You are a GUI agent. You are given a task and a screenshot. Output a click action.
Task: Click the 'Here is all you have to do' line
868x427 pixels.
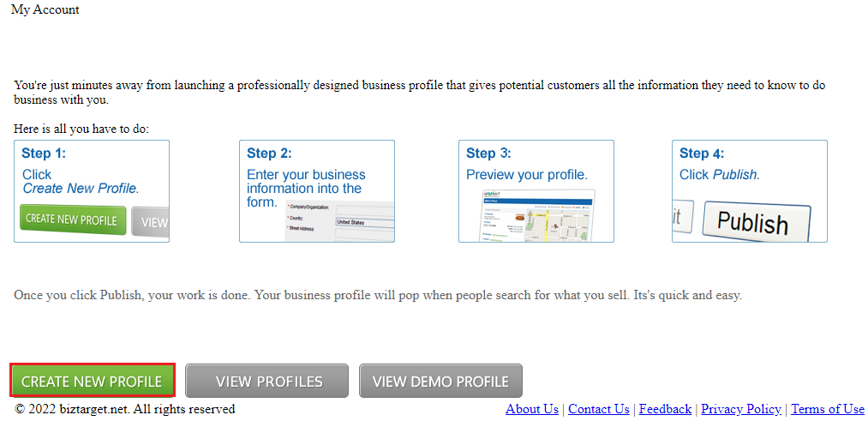[81, 129]
